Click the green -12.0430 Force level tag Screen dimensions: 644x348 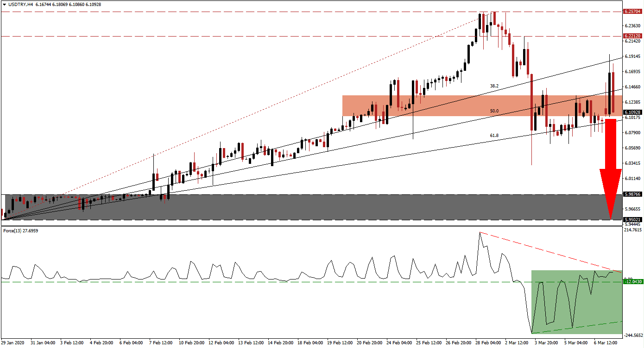tap(632, 282)
